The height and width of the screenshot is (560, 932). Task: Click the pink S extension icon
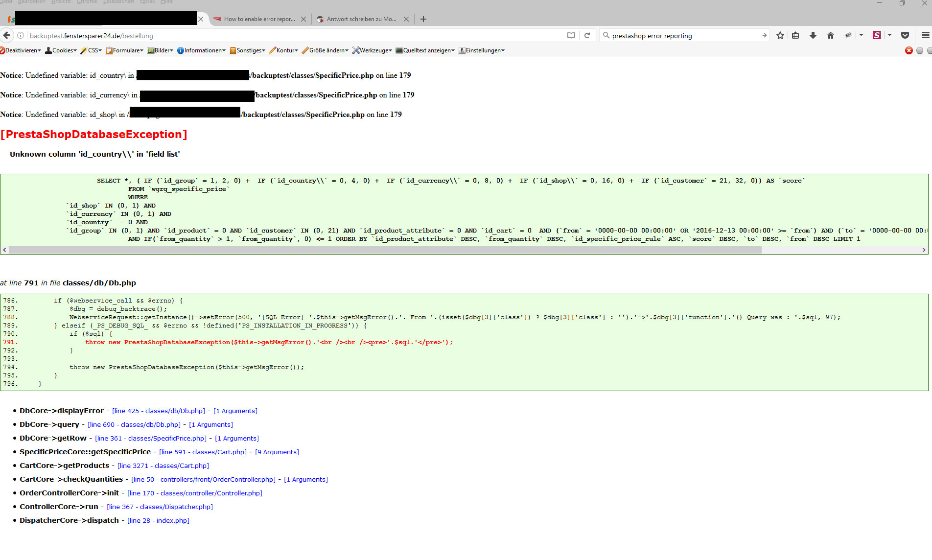click(x=877, y=35)
